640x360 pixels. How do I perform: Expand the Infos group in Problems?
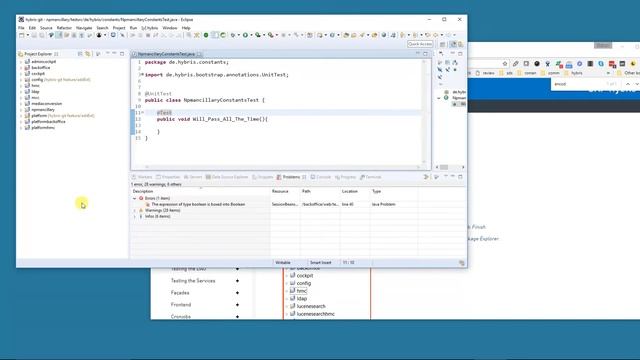[135, 216]
